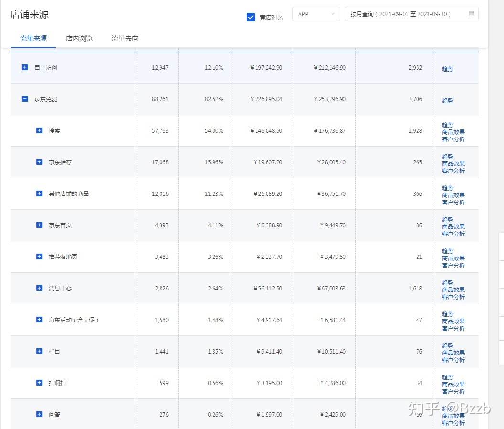
Task: Expand the 京东活动（含大促）row
Action: (39, 320)
